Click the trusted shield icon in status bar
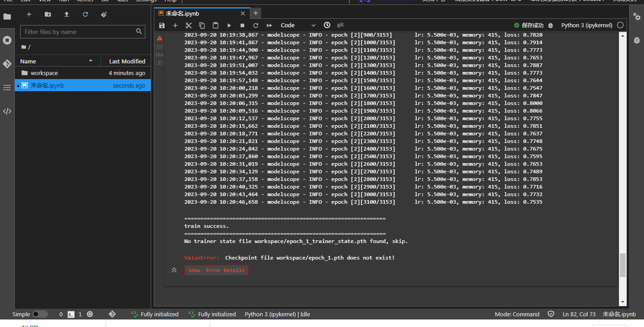644x327 pixels. pyautogui.click(x=551, y=314)
